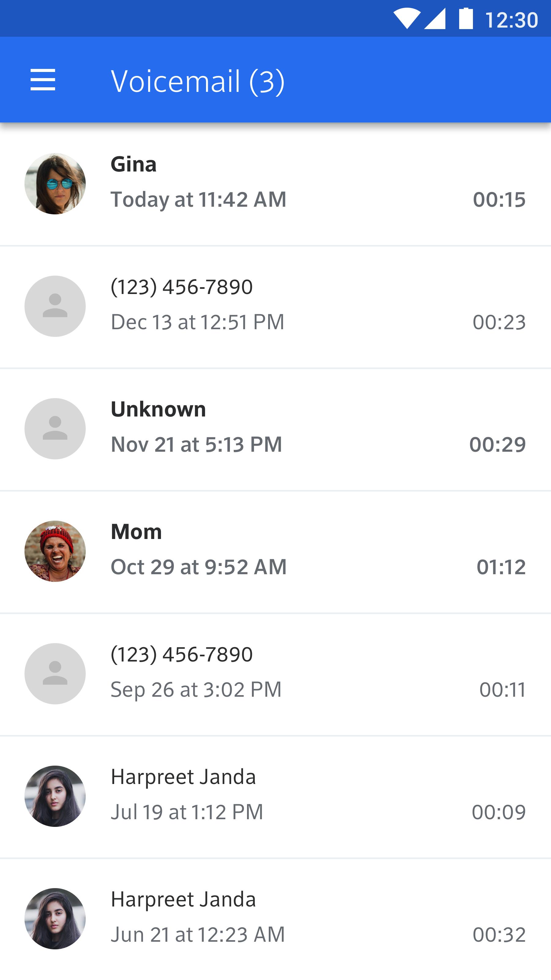Click the 00:15 duration on Gina's voicemail

[x=499, y=199]
